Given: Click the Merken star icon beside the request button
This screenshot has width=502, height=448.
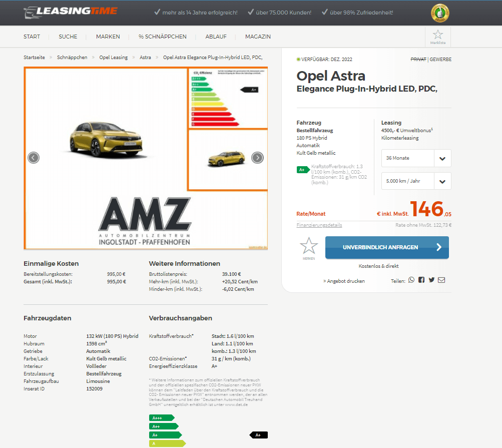Looking at the screenshot, I should point(309,247).
